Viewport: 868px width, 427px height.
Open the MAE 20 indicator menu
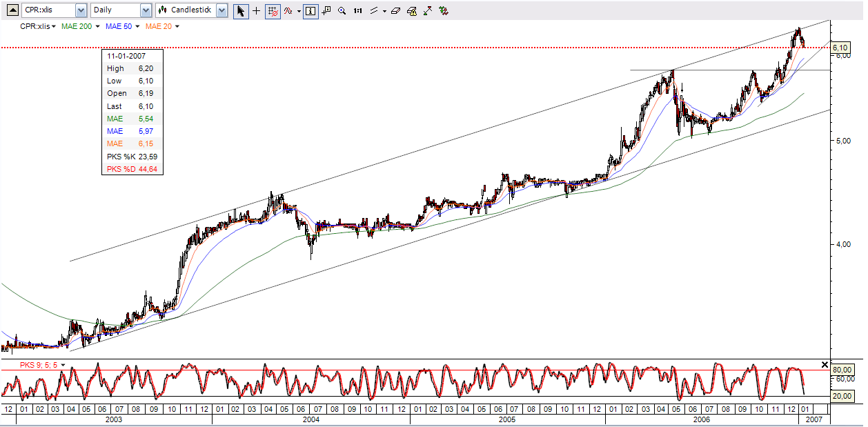(x=163, y=26)
